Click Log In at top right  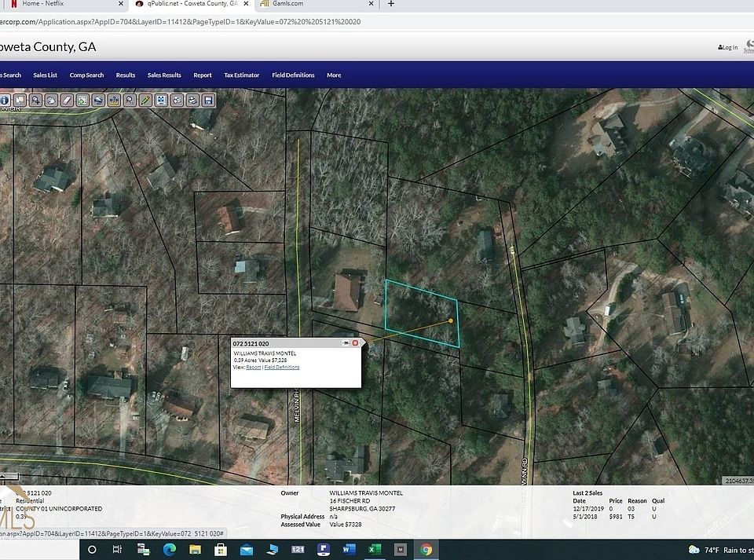[x=728, y=47]
